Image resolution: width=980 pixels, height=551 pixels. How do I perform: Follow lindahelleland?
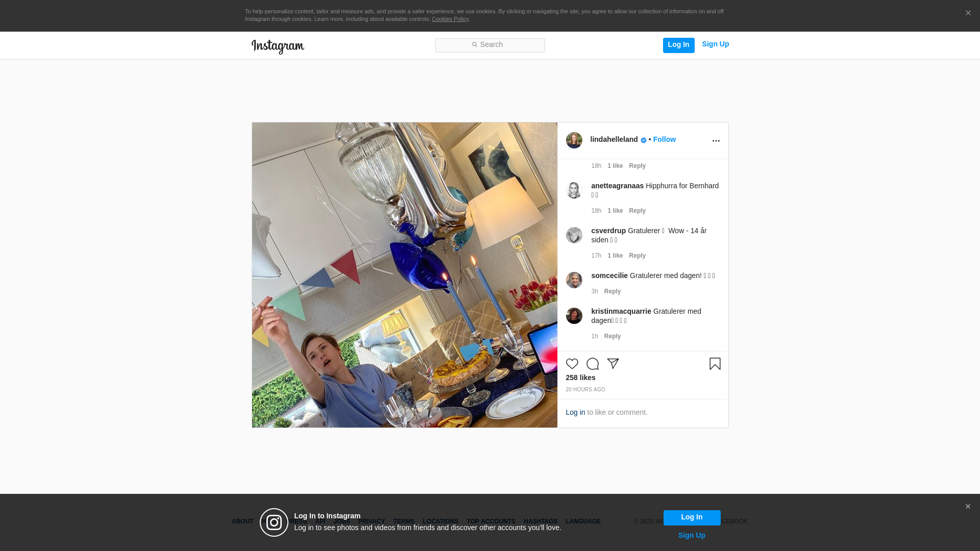(664, 139)
